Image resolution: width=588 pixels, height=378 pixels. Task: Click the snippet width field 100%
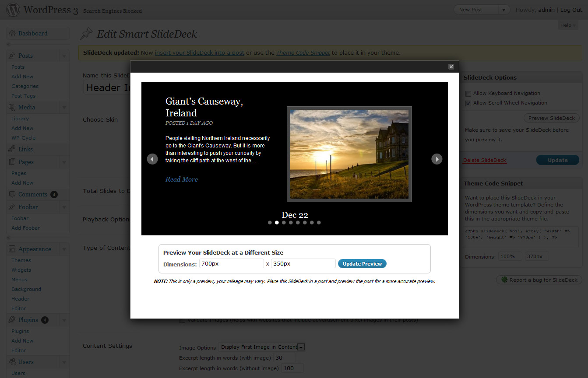pos(510,256)
